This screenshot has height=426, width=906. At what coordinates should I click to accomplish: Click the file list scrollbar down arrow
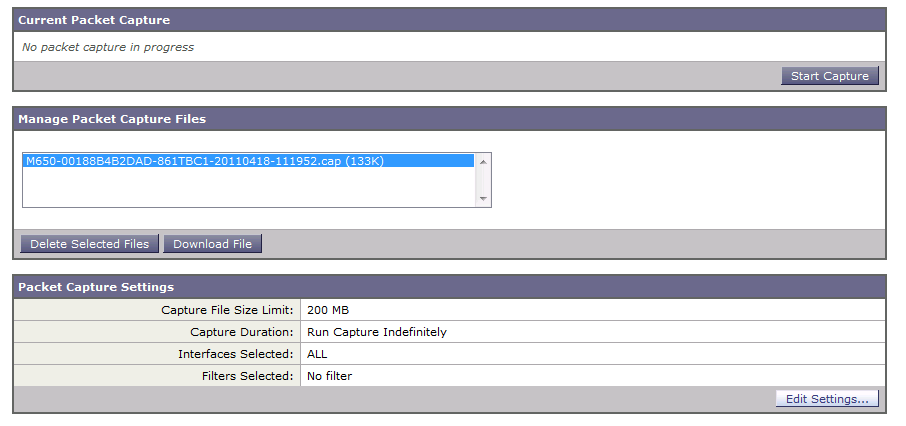pos(483,199)
